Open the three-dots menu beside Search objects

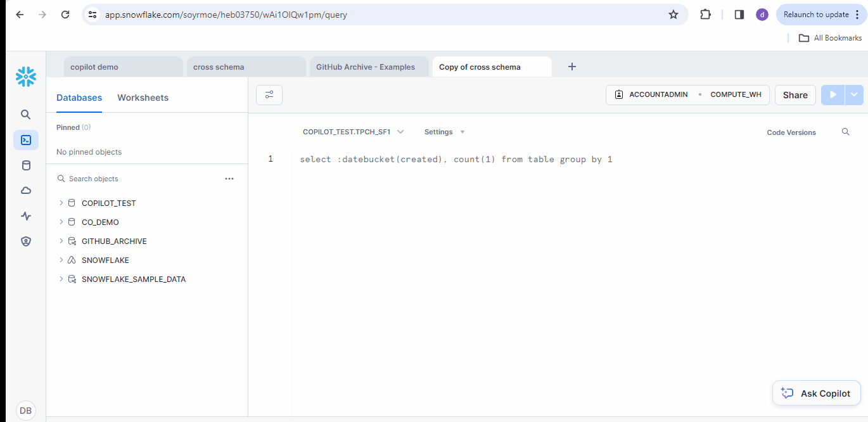pyautogui.click(x=229, y=179)
